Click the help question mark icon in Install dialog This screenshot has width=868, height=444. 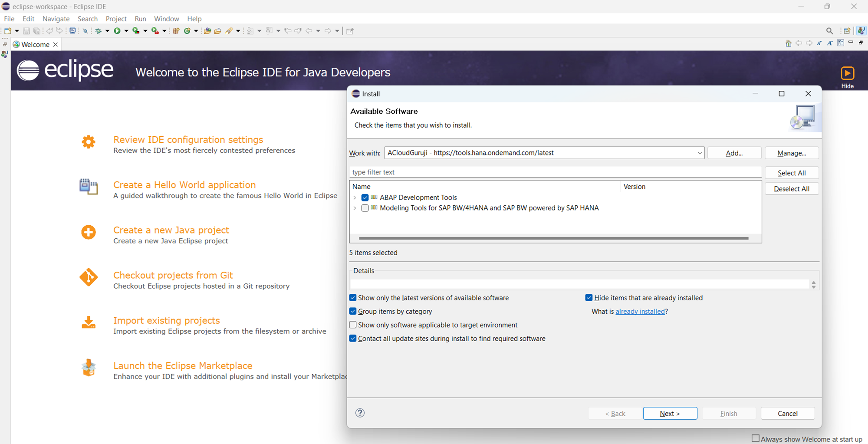360,413
